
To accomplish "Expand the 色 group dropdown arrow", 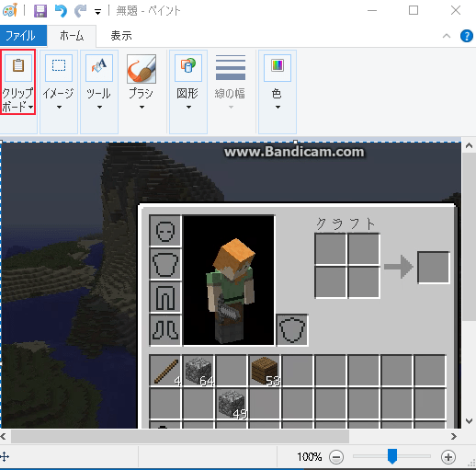I will tap(278, 108).
